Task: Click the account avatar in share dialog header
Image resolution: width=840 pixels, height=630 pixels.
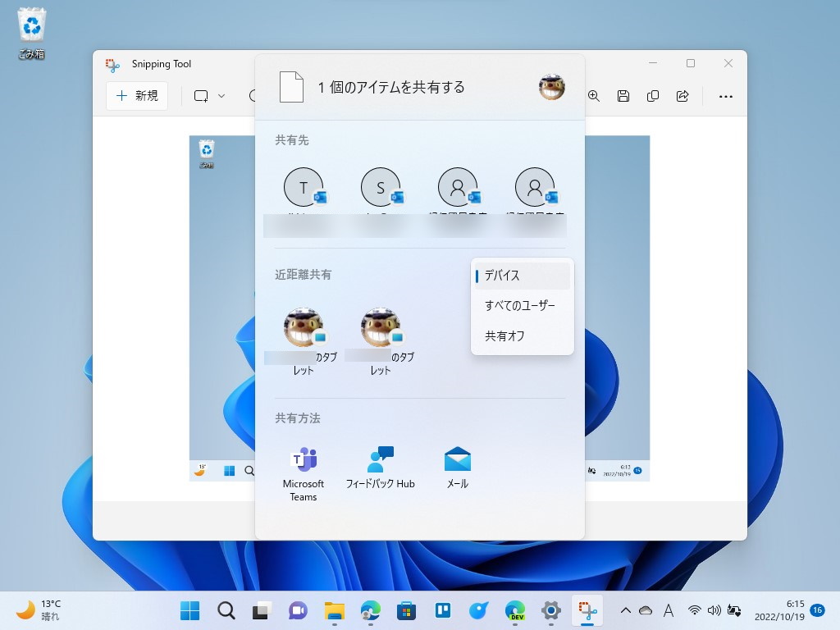Action: [552, 87]
